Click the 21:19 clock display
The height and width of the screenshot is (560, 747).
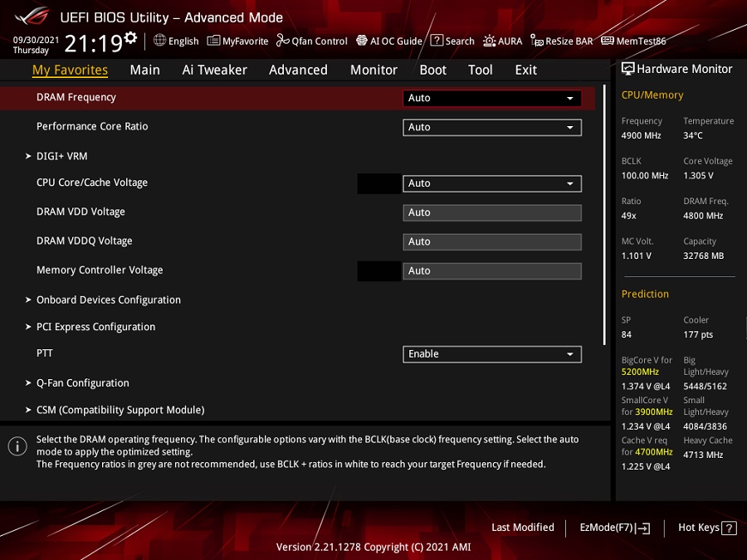coord(93,43)
